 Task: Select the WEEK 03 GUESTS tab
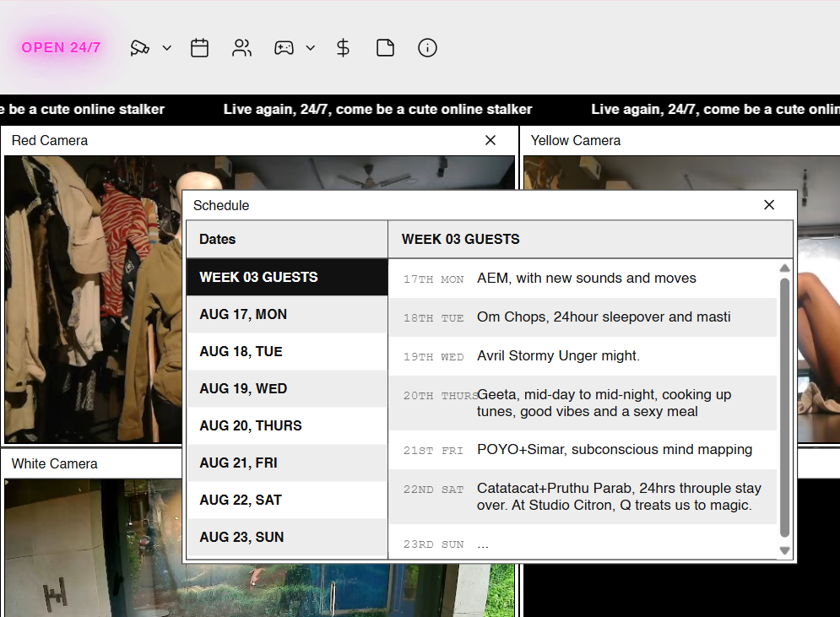point(287,277)
